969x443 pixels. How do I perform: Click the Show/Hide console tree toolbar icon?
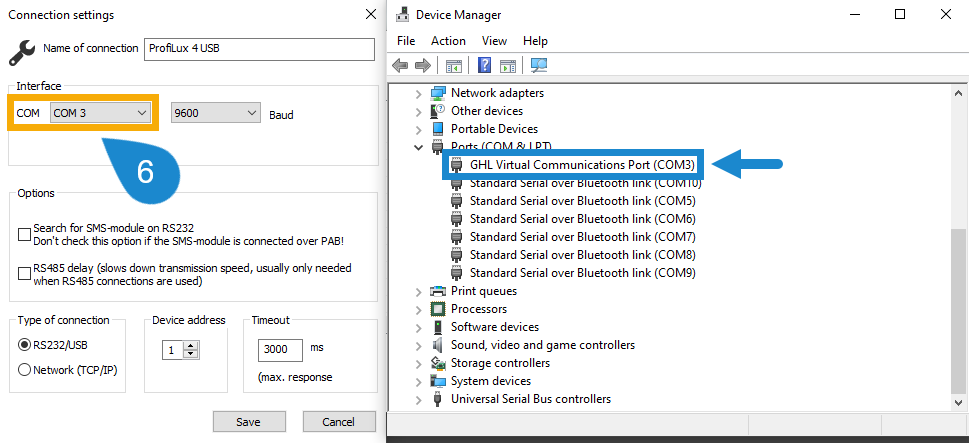point(454,65)
